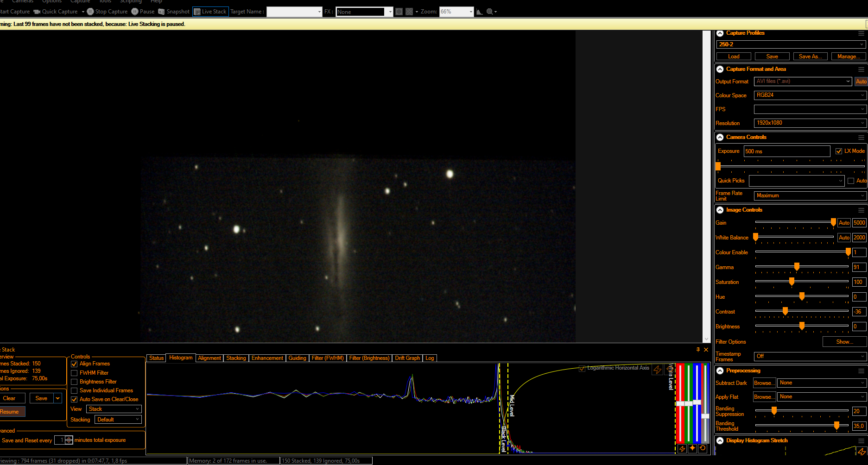The width and height of the screenshot is (868, 465).
Task: Open Image Controls panel hamburger menu
Action: [x=861, y=210]
